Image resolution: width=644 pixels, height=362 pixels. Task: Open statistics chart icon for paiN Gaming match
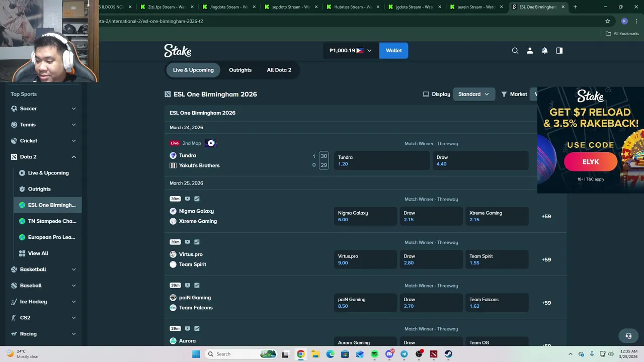coord(197,285)
